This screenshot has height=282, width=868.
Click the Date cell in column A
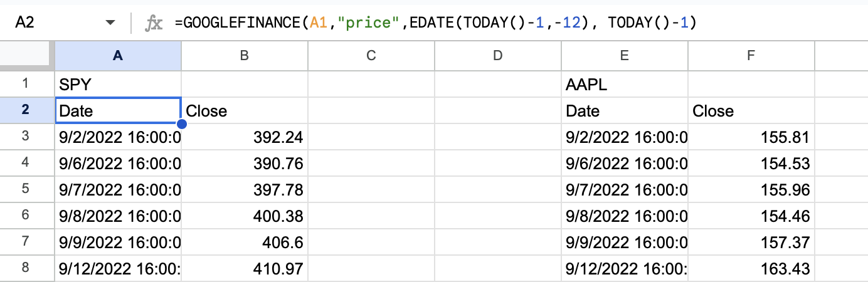[118, 110]
